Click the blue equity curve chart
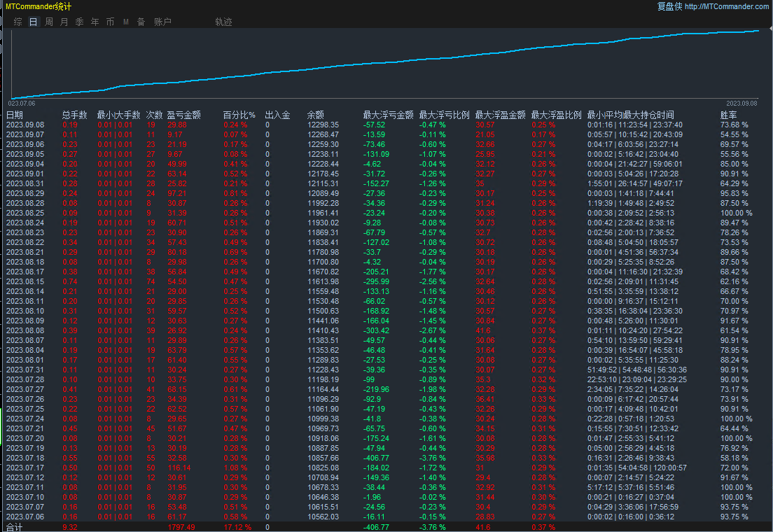 385,64
